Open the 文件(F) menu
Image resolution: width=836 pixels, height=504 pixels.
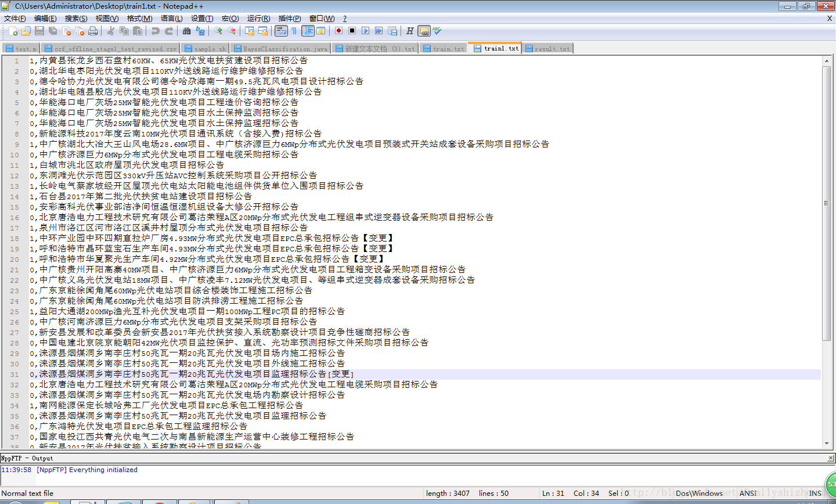(x=15, y=19)
